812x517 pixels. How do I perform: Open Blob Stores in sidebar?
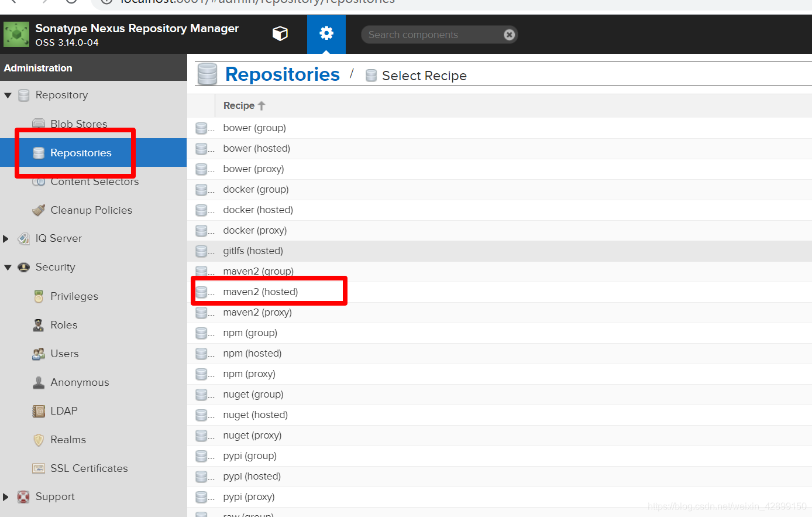pyautogui.click(x=78, y=124)
